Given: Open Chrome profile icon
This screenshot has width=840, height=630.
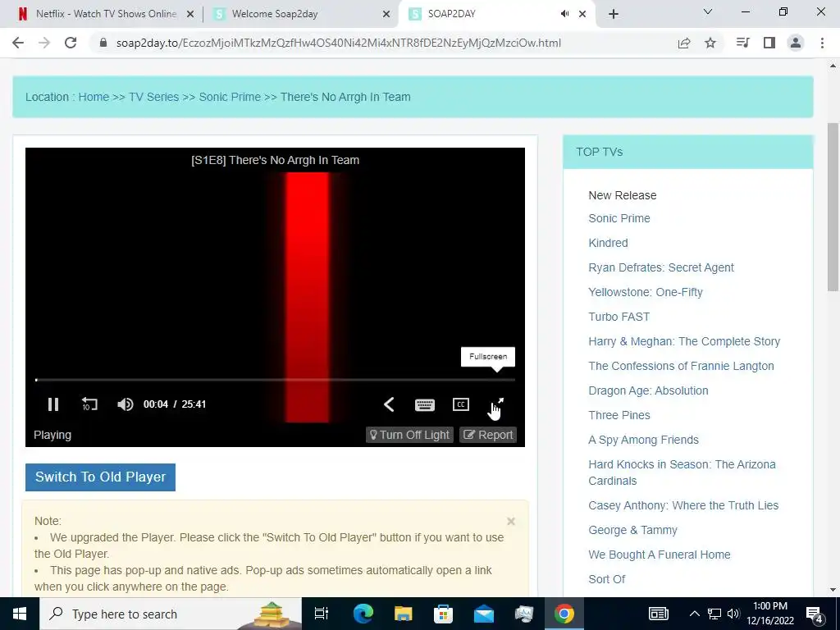Looking at the screenshot, I should click(796, 43).
